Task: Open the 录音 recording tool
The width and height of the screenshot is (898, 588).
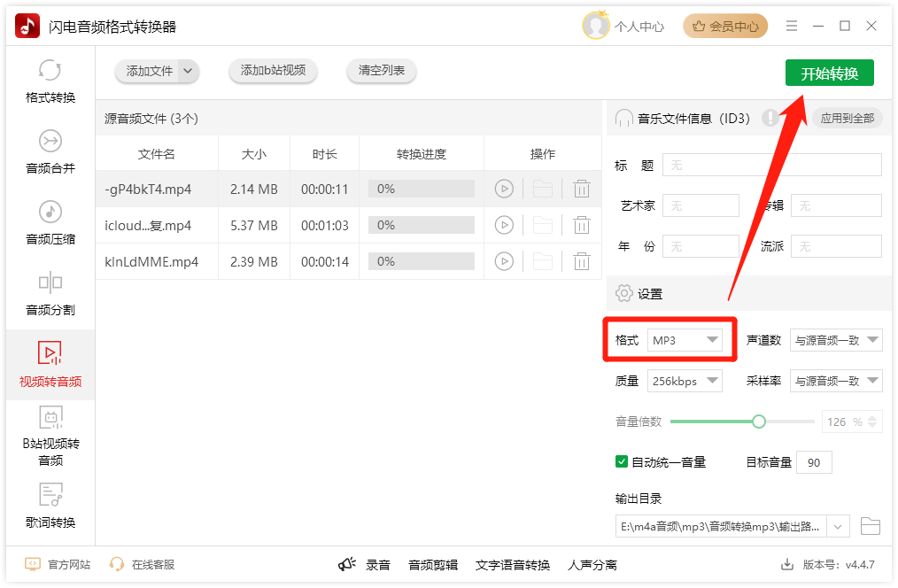Action: [365, 565]
